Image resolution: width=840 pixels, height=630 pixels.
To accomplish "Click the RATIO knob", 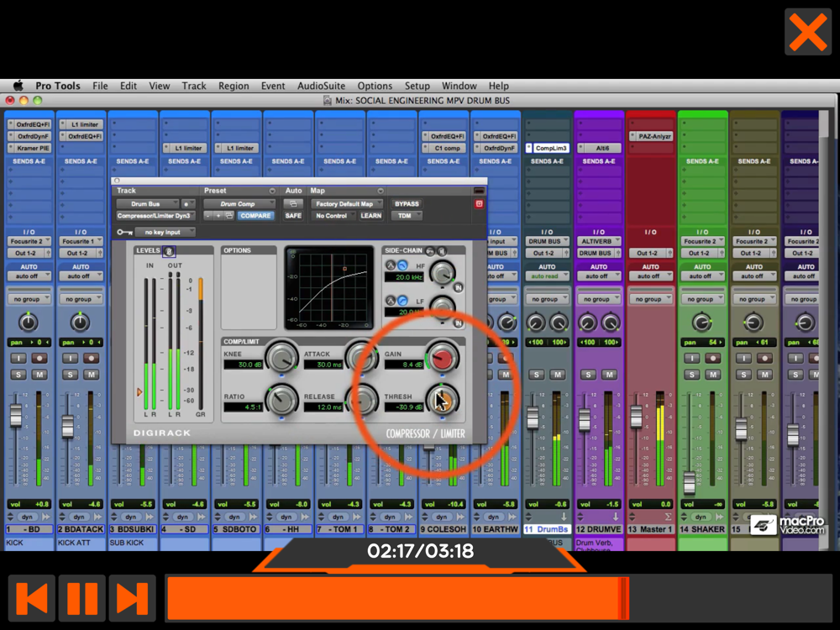I will (x=281, y=400).
